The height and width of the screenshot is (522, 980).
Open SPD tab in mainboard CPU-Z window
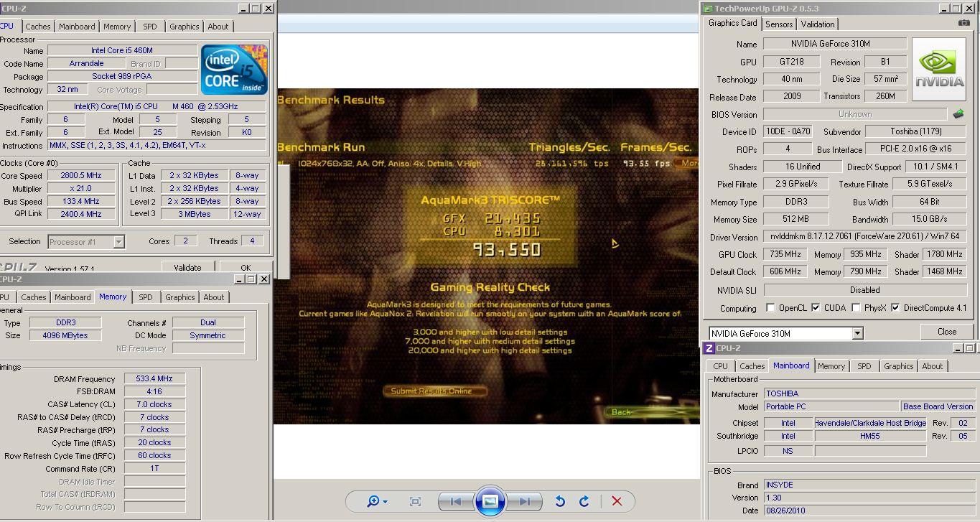pos(864,366)
